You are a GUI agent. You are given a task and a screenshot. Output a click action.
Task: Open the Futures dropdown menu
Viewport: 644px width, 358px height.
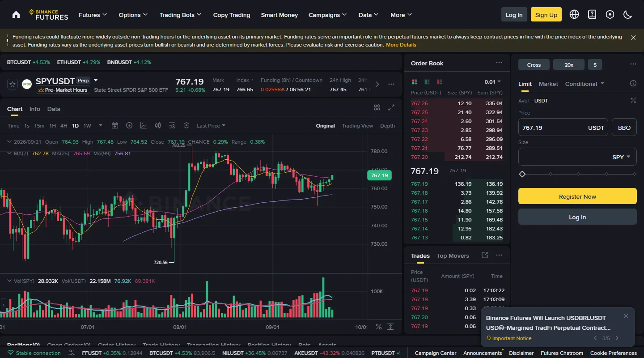coord(93,15)
